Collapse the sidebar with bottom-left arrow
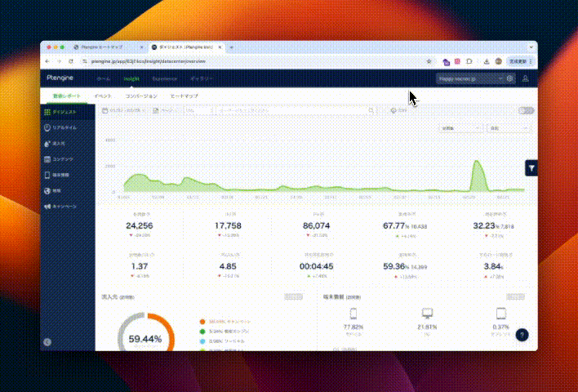 tap(47, 342)
